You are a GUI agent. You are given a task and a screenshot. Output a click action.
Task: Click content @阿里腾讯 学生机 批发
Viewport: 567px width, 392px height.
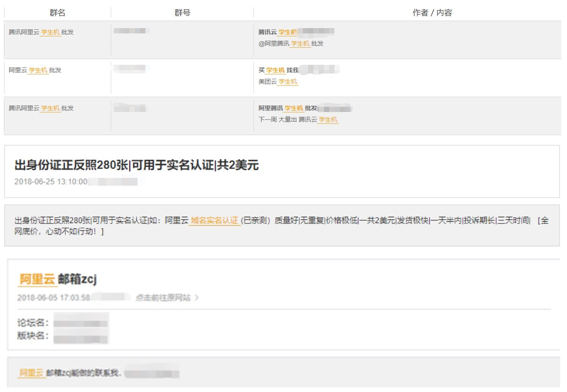click(x=291, y=44)
